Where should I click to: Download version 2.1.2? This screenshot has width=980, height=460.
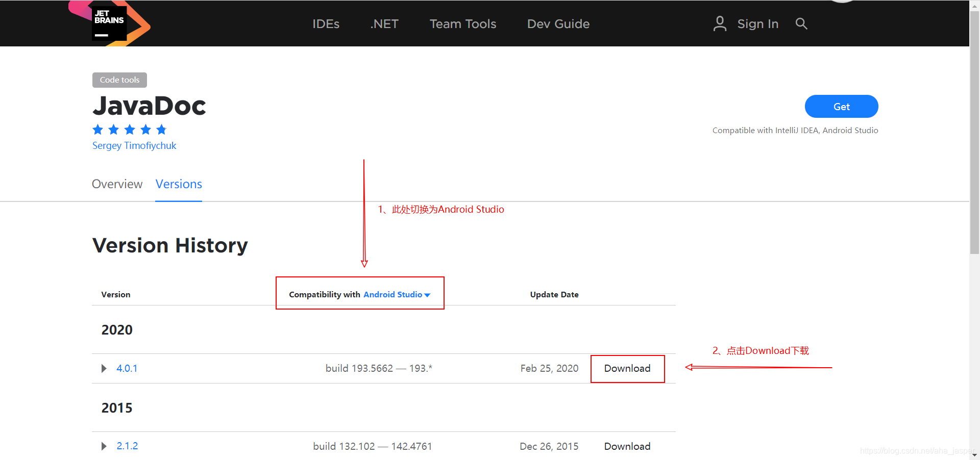(627, 446)
